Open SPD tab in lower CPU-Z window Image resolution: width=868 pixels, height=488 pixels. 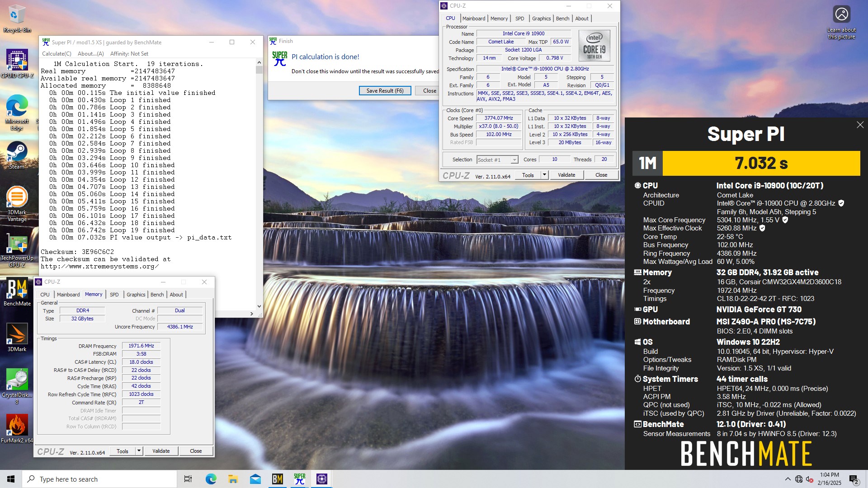114,295
